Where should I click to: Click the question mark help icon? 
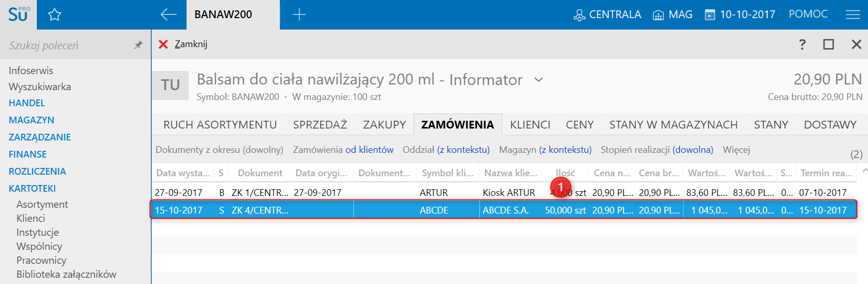click(x=802, y=44)
